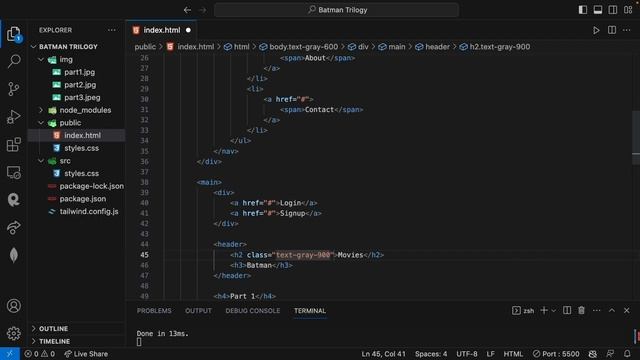Click Ln 45, Col 41 go-to-line
The width and height of the screenshot is (640, 360).
pyautogui.click(x=384, y=354)
